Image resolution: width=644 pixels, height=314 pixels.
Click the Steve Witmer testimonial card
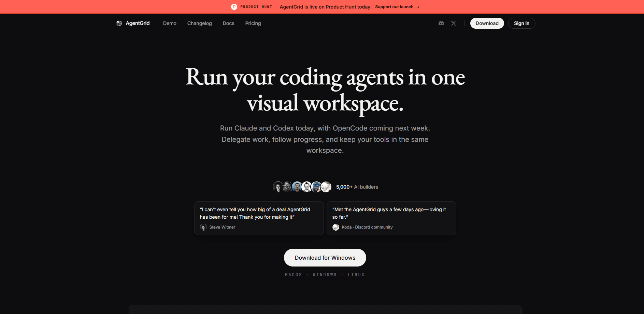click(259, 218)
